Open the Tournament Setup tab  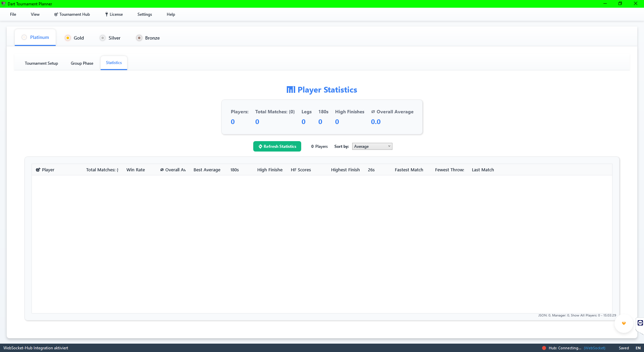coord(41,63)
